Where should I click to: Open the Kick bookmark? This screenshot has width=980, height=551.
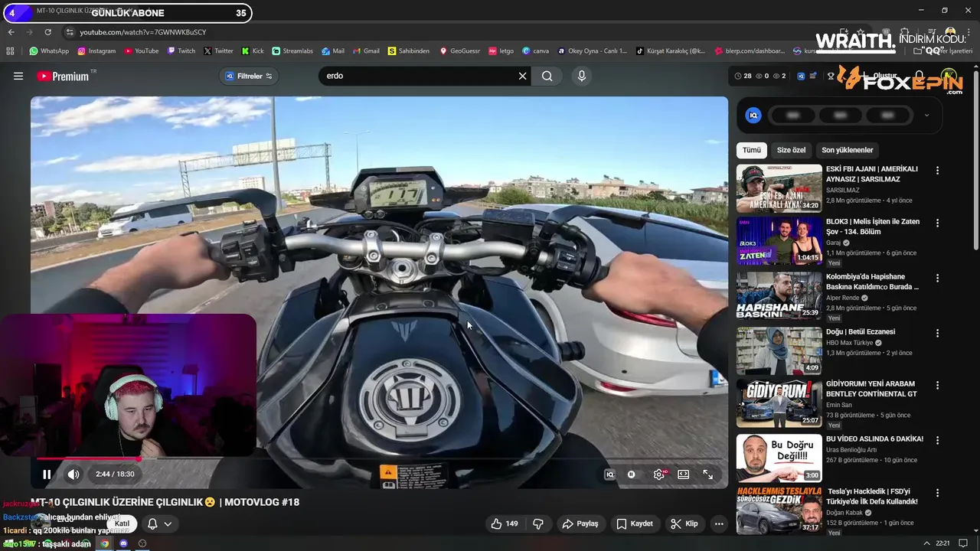253,51
